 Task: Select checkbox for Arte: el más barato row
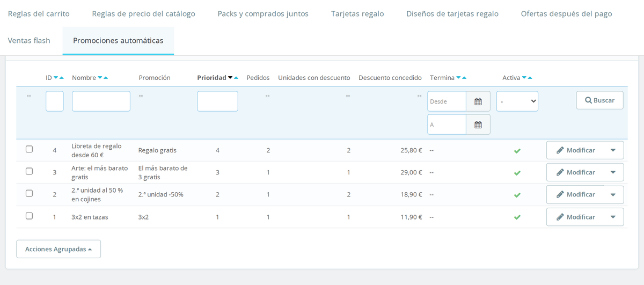coord(30,171)
